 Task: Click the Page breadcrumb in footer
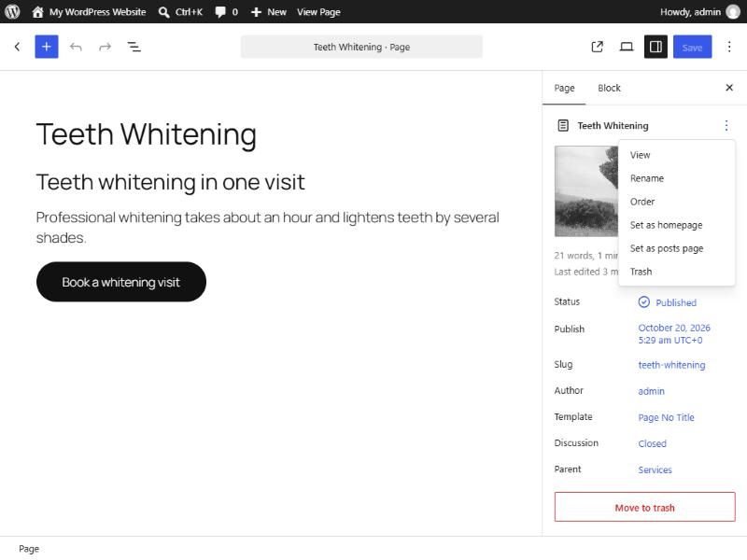click(29, 549)
